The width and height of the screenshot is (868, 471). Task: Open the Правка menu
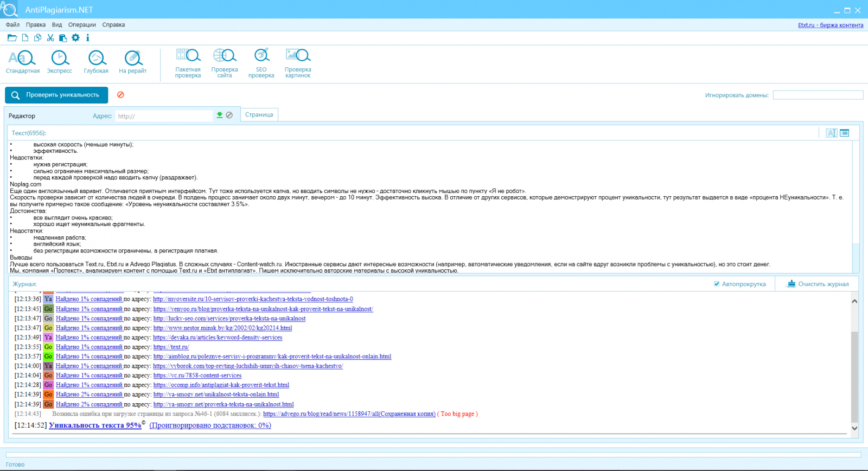(36, 24)
